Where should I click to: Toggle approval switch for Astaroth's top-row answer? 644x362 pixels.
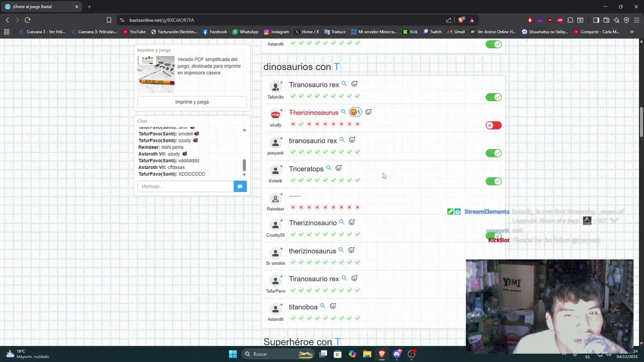494,44
